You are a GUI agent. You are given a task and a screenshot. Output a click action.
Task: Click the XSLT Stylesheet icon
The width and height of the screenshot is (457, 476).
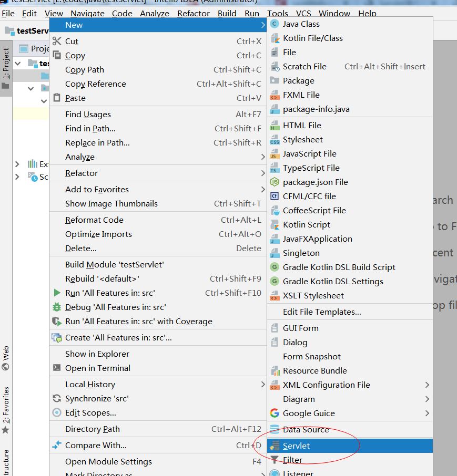point(275,296)
